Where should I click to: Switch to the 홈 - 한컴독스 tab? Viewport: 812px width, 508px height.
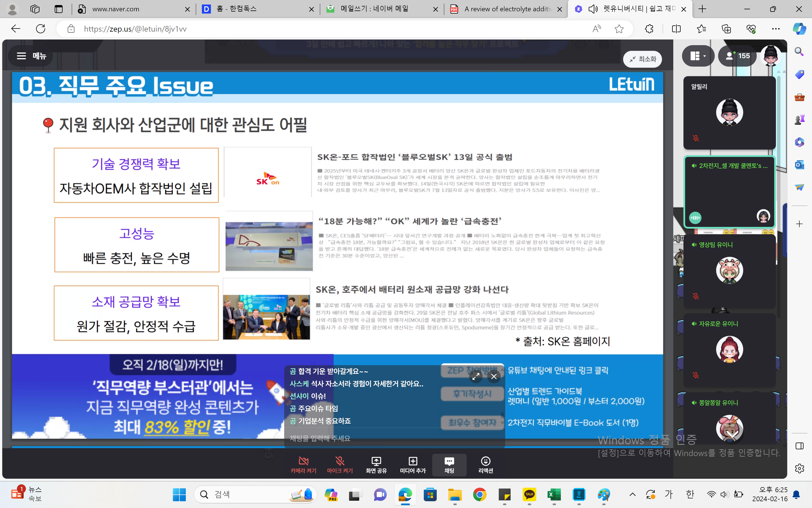point(258,9)
